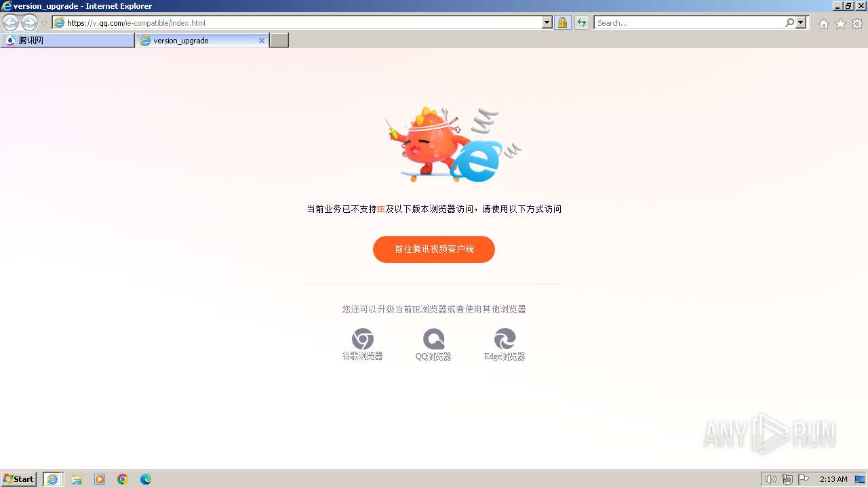
Task: Open the network tray icon
Action: click(x=787, y=479)
